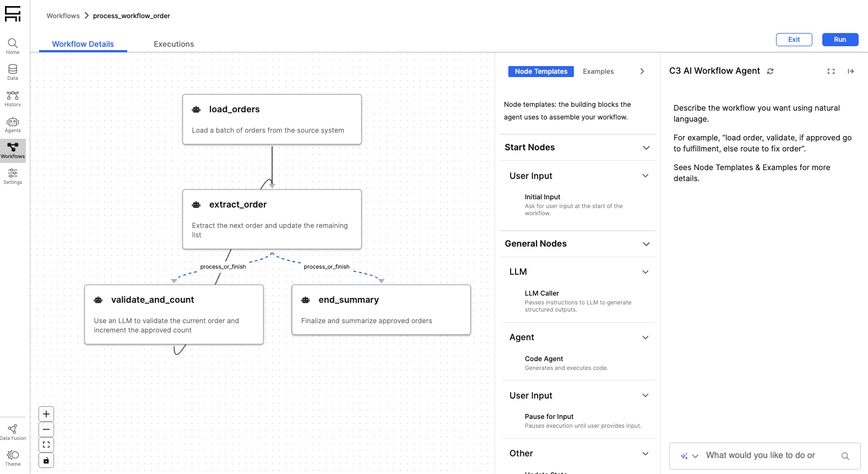Collapse the Start Nodes section

tap(646, 148)
